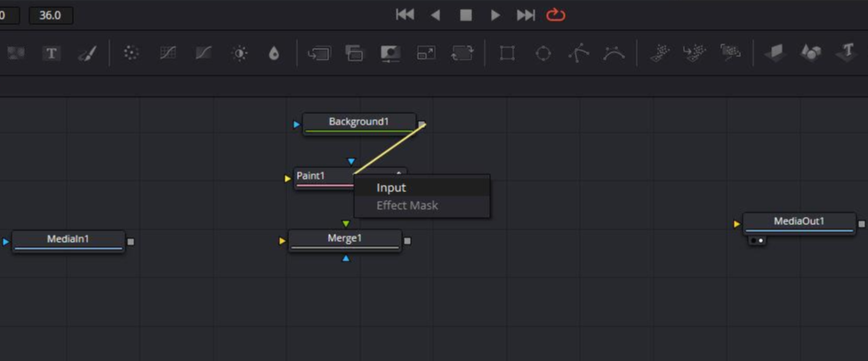Click Merge1's yellow background input arrow
The height and width of the screenshot is (361, 868).
[x=283, y=241]
